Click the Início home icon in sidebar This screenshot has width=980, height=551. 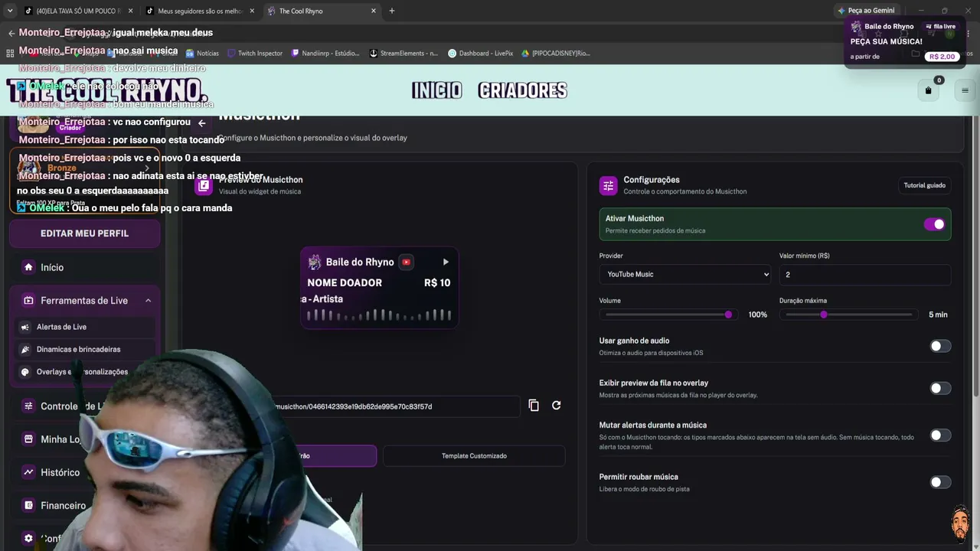(x=28, y=267)
